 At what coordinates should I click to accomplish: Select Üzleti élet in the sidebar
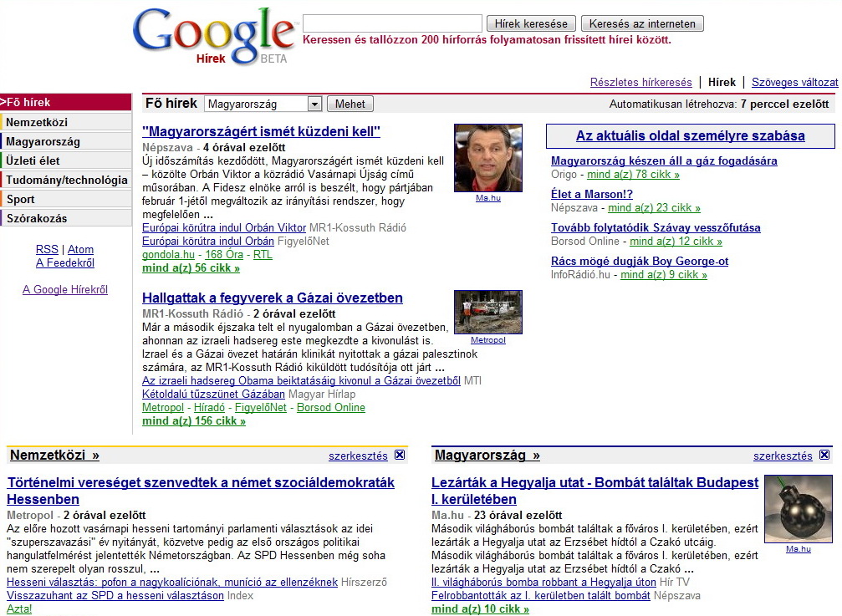65,161
